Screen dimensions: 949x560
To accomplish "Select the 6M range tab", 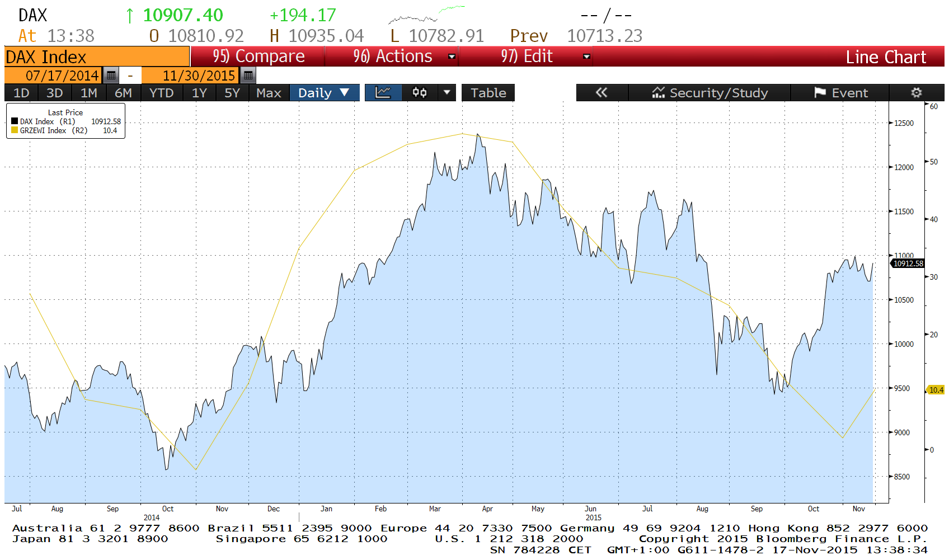I will [x=123, y=93].
